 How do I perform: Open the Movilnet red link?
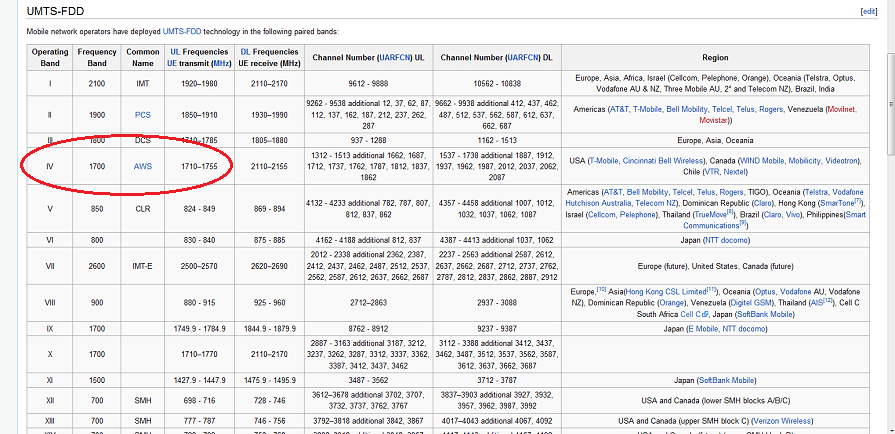coord(842,109)
